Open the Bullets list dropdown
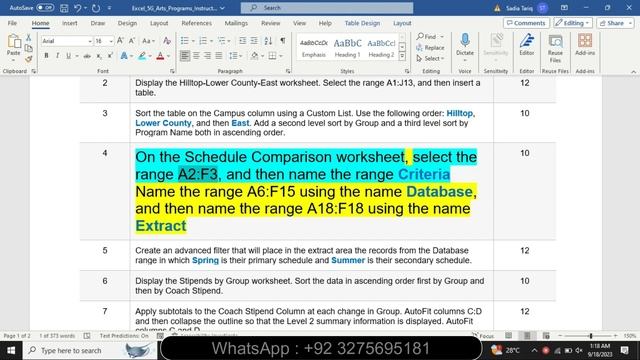This screenshot has height=360, width=640. [193, 41]
